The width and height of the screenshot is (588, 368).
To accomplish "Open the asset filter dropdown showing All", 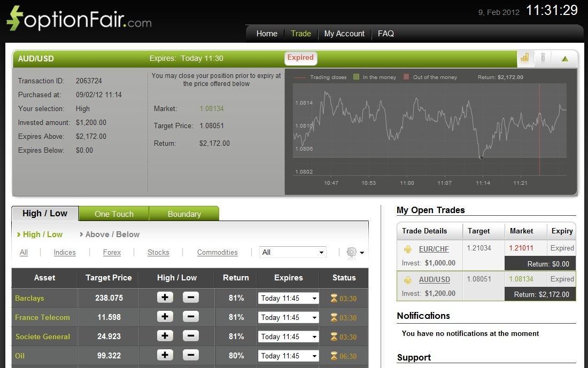I will pyautogui.click(x=293, y=252).
